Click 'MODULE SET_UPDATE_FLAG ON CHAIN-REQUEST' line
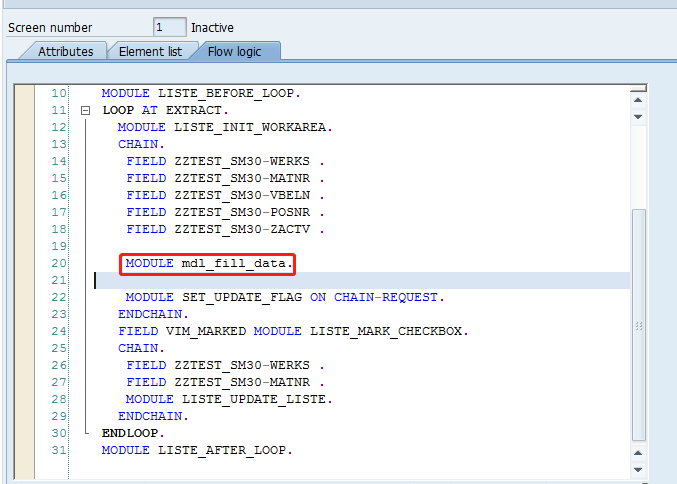 click(285, 297)
